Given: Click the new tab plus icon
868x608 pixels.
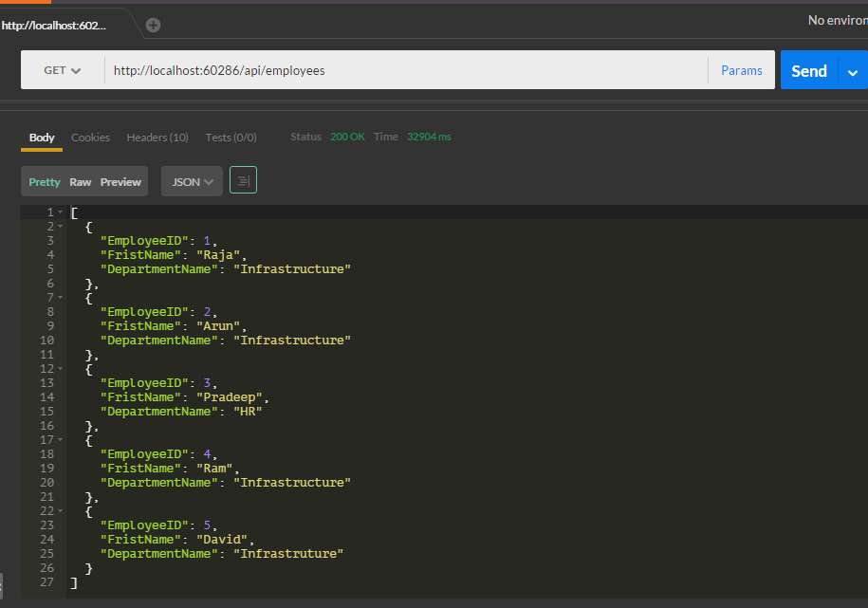Looking at the screenshot, I should (153, 26).
